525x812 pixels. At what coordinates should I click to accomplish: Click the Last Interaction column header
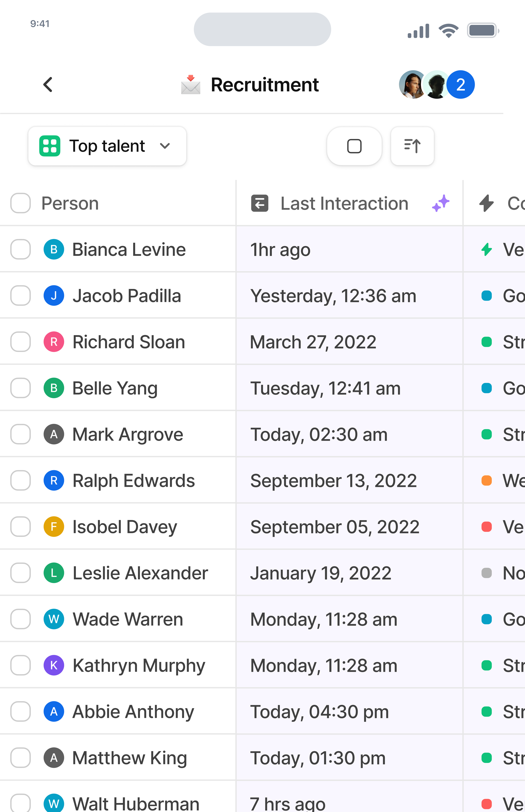pos(344,203)
